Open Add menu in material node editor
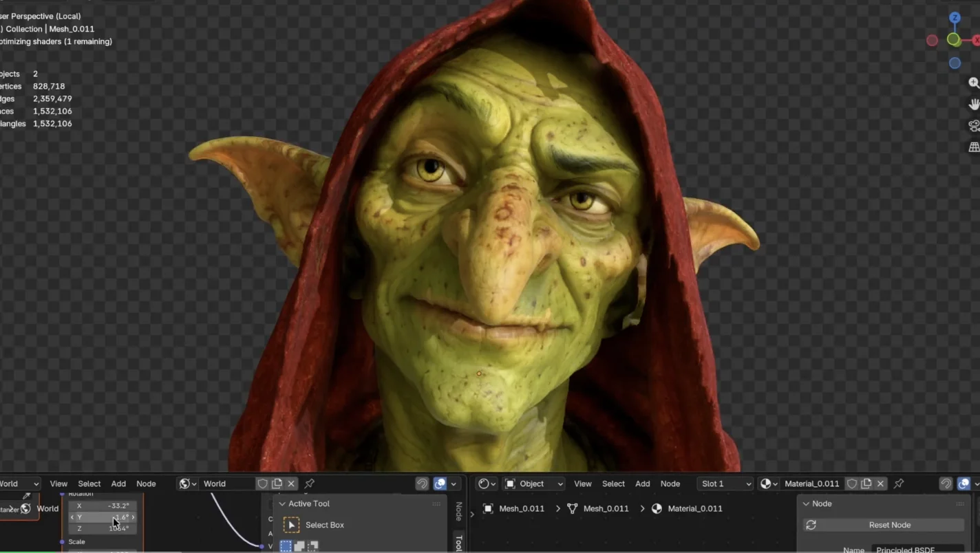Viewport: 980px width, 553px height. (643, 484)
